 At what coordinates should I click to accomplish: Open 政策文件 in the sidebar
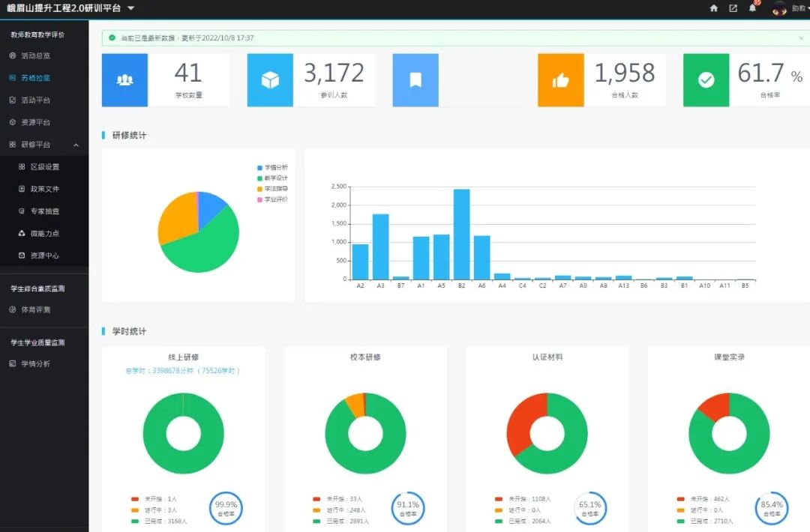(x=44, y=189)
